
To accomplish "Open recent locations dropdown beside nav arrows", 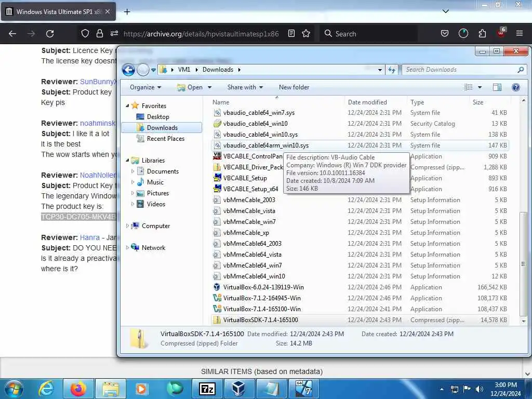I will point(153,70).
